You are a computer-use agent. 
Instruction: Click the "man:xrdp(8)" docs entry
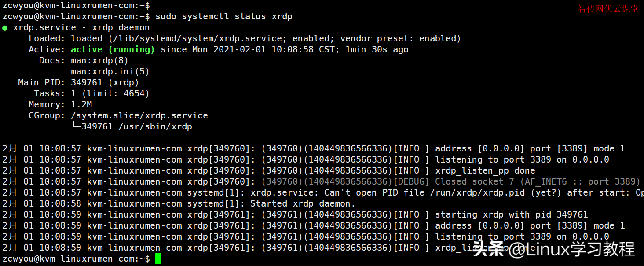[x=100, y=61]
